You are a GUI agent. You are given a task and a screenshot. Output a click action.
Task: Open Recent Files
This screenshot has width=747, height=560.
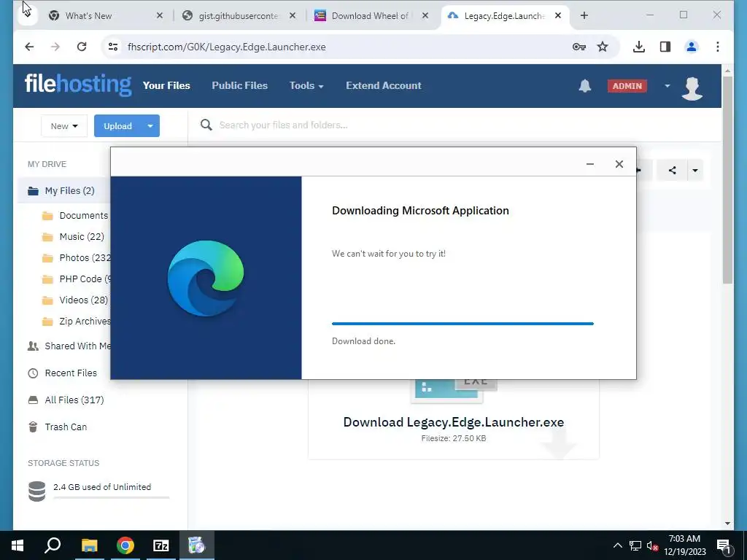pyautogui.click(x=63, y=373)
